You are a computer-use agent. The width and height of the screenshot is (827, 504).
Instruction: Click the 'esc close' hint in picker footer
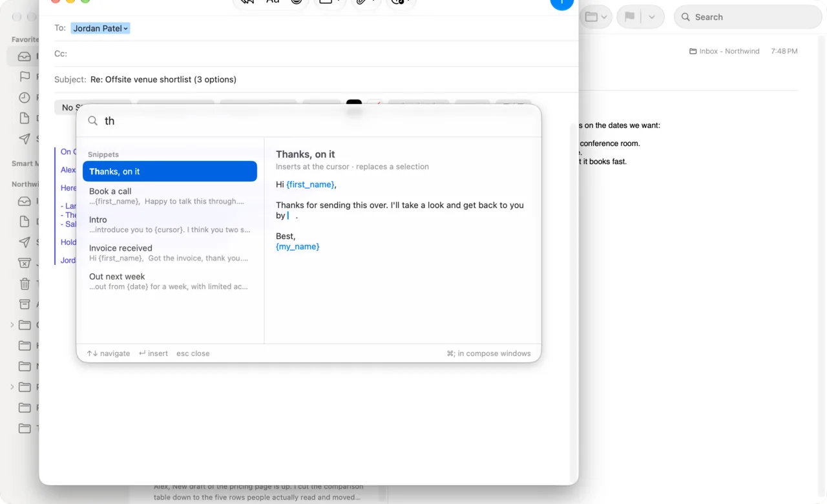[x=193, y=353]
